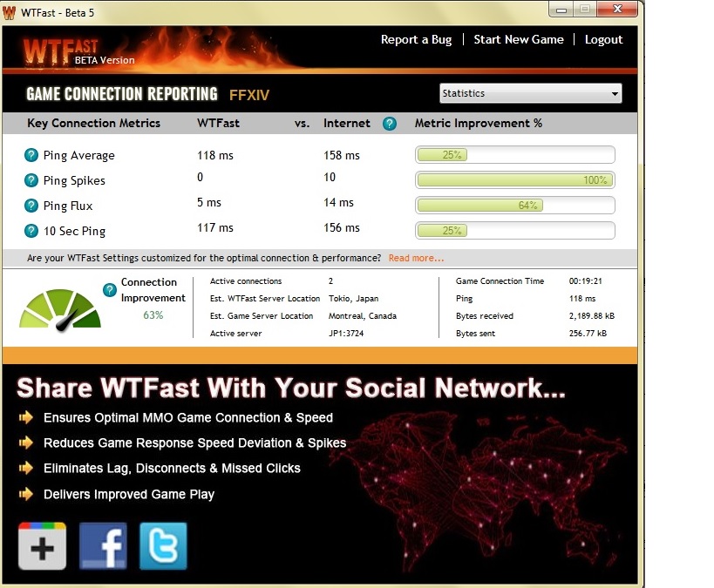
Task: Click the 'Active connections' label
Action: pos(246,281)
